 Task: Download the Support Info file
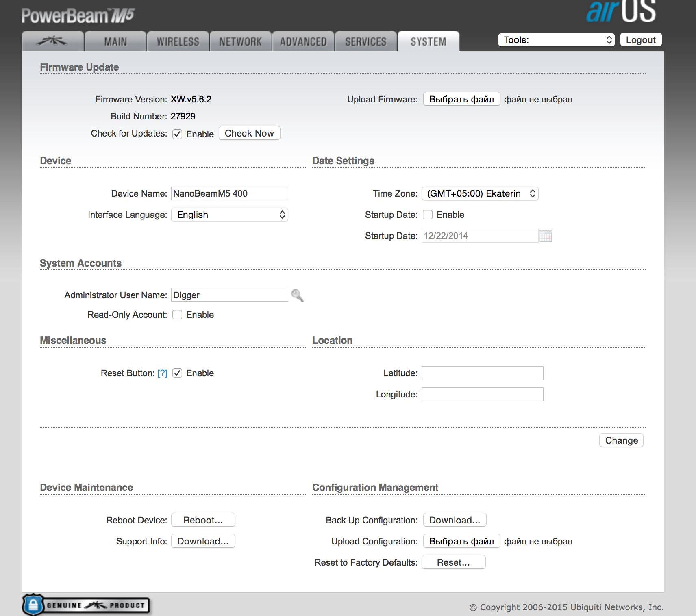point(203,541)
